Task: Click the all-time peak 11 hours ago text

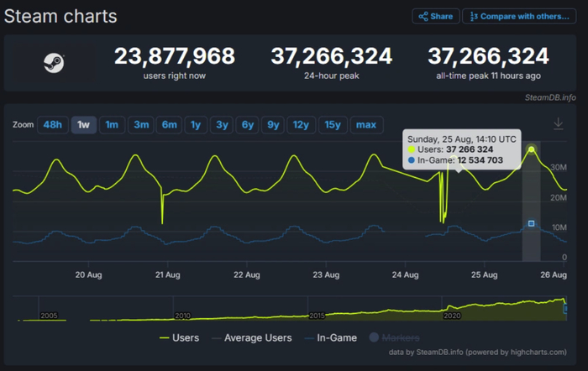Action: click(x=488, y=76)
